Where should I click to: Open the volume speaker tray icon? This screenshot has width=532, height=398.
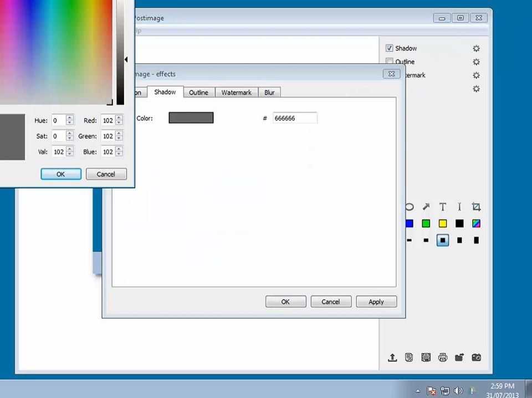458,391
